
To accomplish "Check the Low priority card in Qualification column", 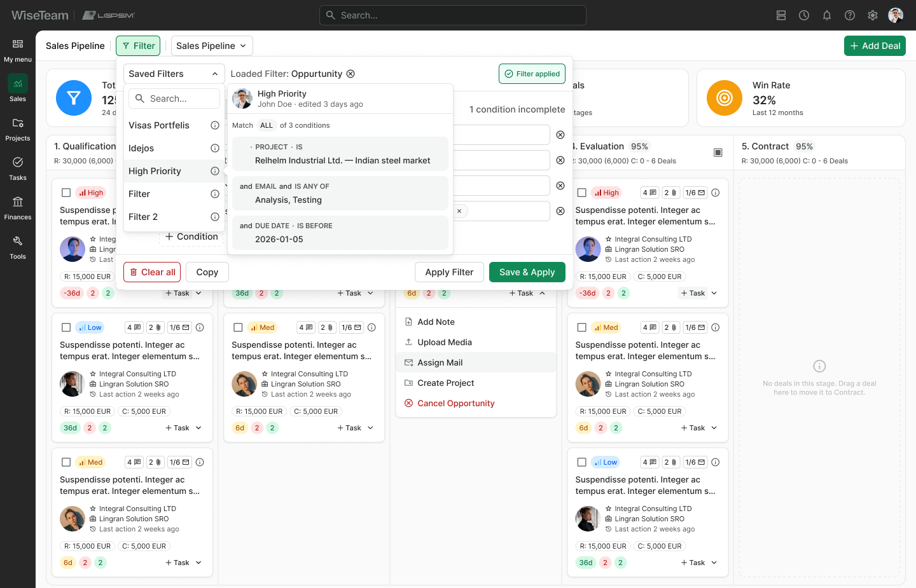I will coord(66,327).
